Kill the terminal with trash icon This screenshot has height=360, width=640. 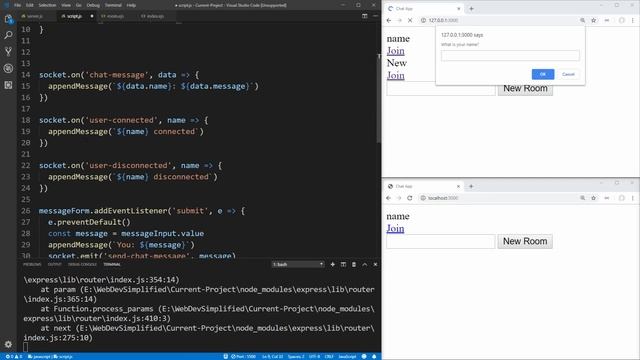tap(354, 264)
